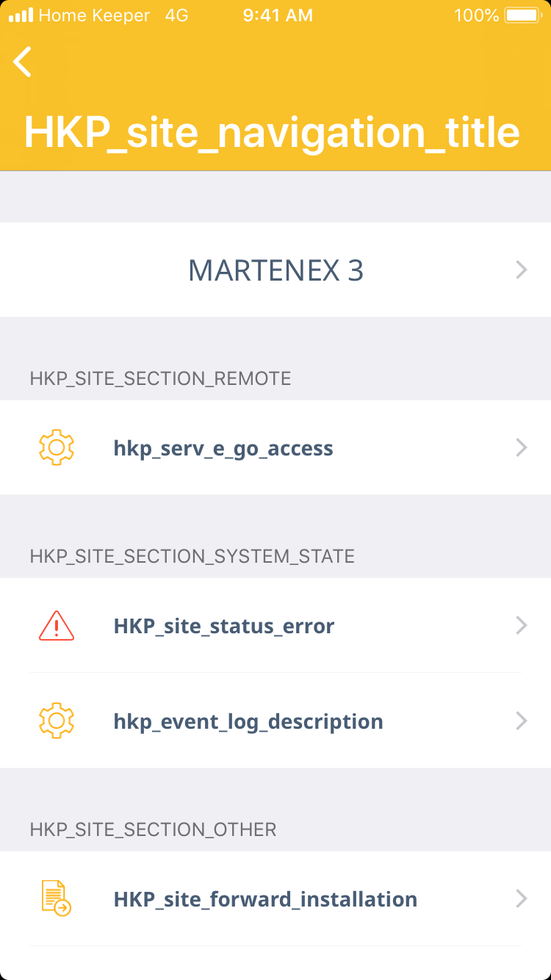
Task: Click the gear icon beside hkp_serv_e_go_access
Action: [x=57, y=447]
